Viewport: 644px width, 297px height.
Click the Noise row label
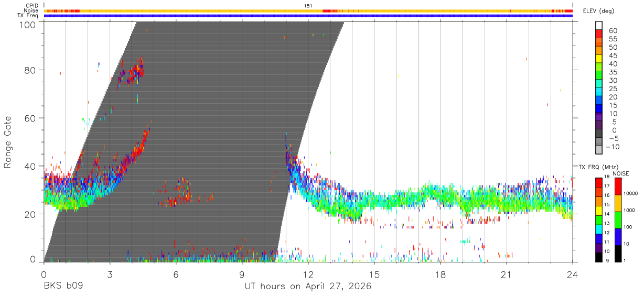coord(30,10)
